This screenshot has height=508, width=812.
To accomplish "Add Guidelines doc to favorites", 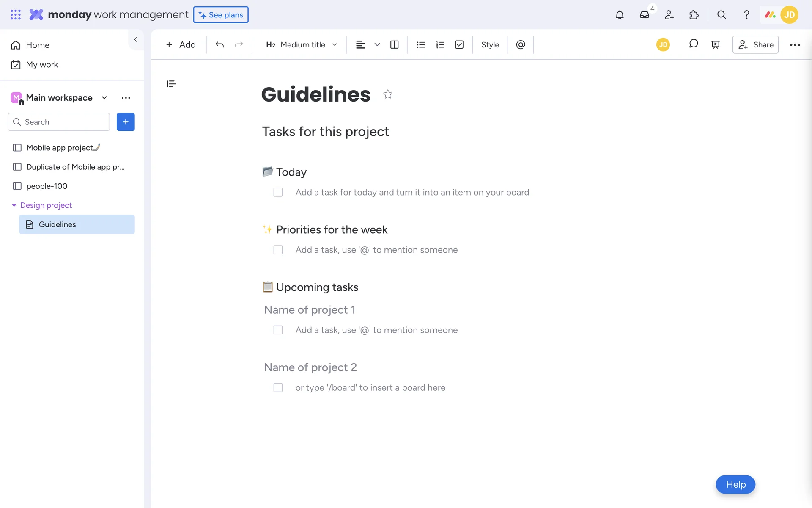I will click(x=387, y=94).
